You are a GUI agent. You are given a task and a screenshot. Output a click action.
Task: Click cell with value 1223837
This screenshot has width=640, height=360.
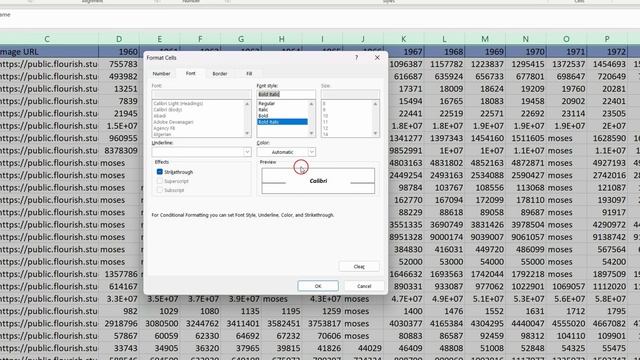pyautogui.click(x=485, y=64)
